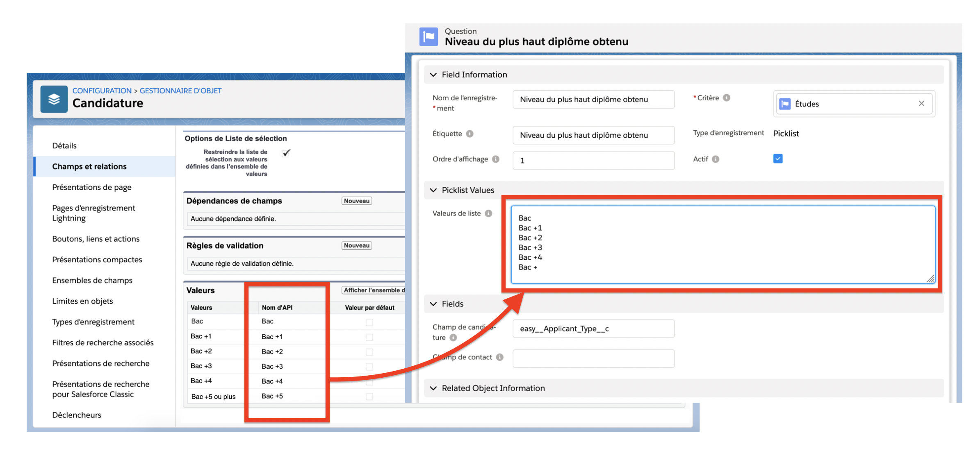Click info icon beside Étiquette label
The height and width of the screenshot is (458, 980).
pyautogui.click(x=470, y=134)
